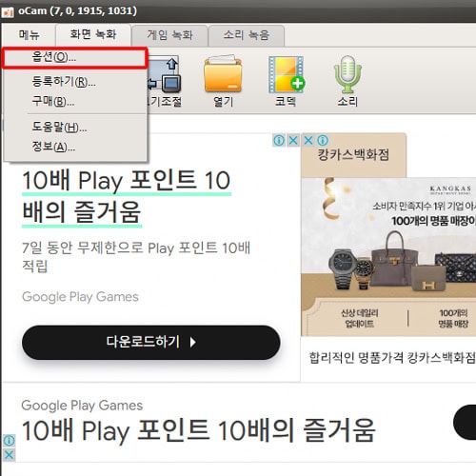
Task: Switch to the 게임 녹화 tab
Action: coord(169,35)
